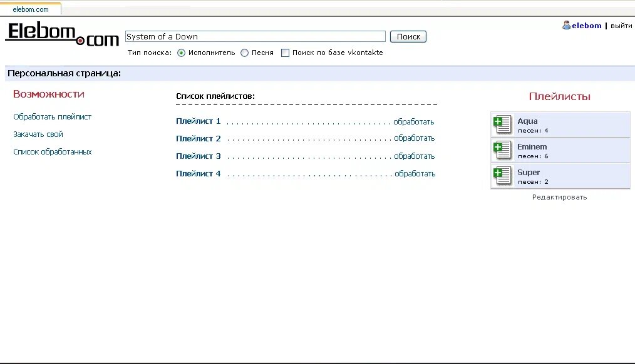635x364 pixels.
Task: Click песен: 2 text under Super
Action: click(x=533, y=182)
